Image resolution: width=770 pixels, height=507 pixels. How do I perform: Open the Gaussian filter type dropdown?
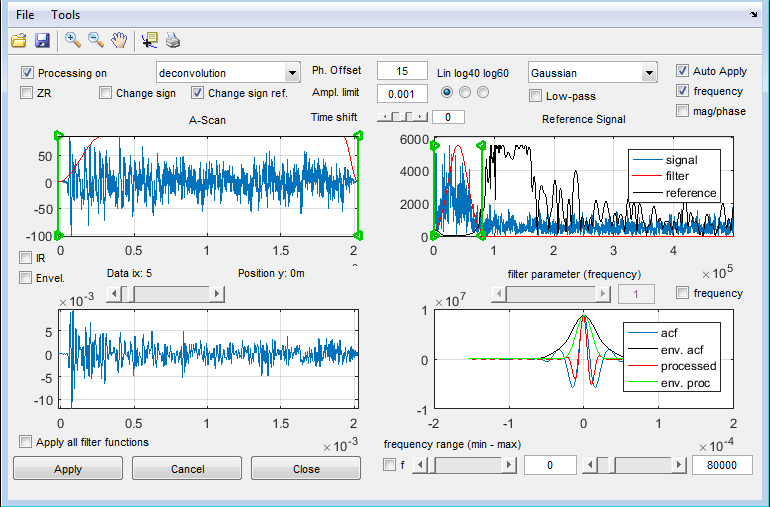click(593, 73)
